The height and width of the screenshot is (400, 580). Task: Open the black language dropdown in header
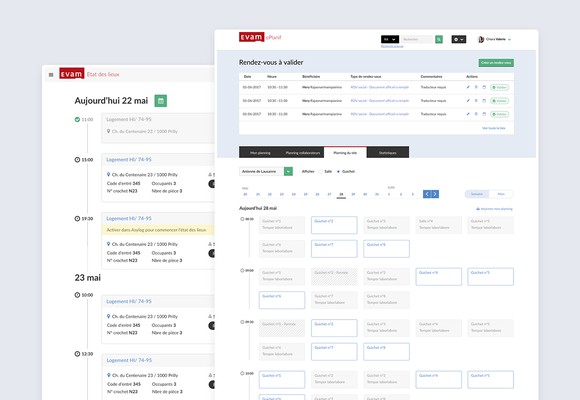click(390, 39)
